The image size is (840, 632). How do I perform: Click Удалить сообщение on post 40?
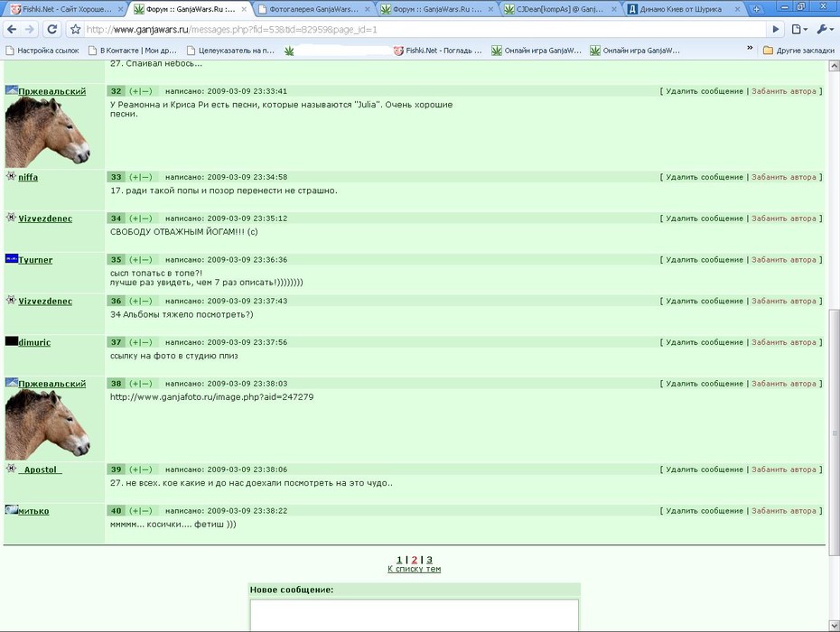[x=705, y=511]
